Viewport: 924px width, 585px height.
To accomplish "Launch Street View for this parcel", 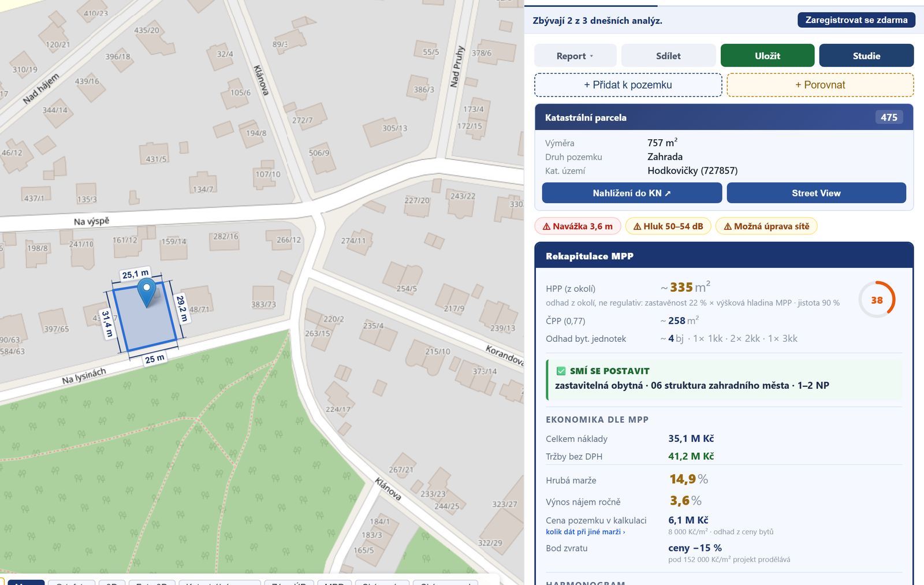I will click(x=816, y=193).
